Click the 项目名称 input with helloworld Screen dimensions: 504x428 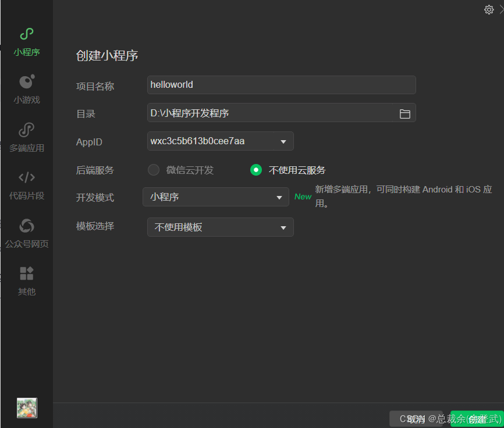tap(281, 85)
